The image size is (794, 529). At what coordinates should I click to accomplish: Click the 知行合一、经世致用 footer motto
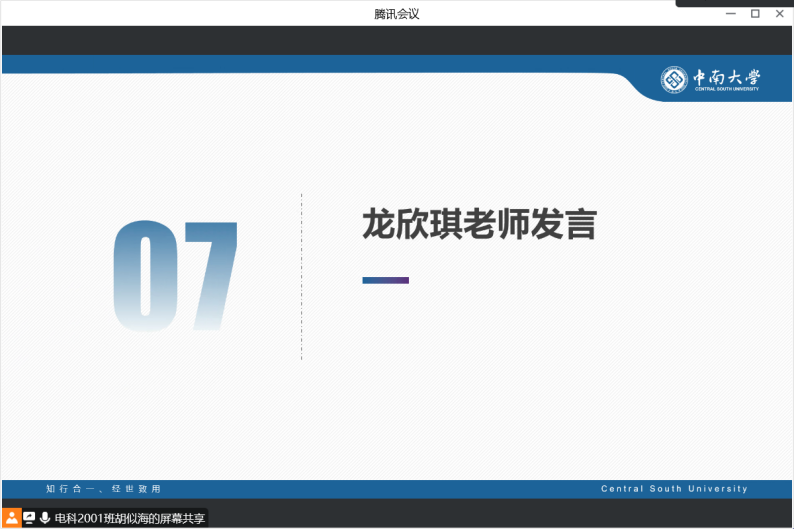(103, 489)
